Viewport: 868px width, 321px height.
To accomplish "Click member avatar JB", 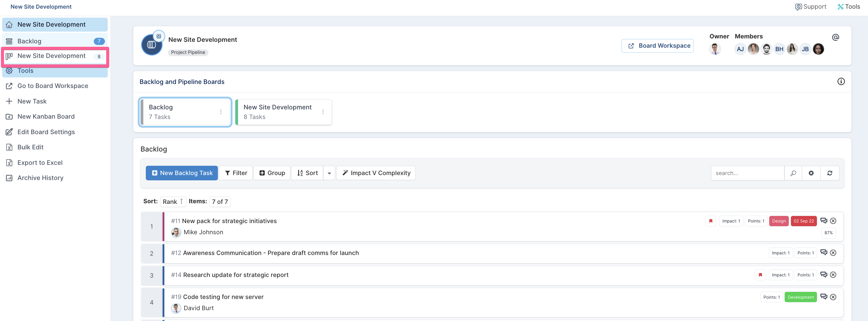I will (805, 49).
